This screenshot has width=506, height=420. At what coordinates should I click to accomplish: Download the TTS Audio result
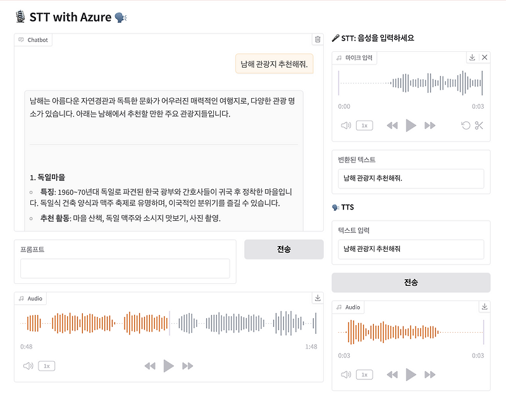[484, 307]
